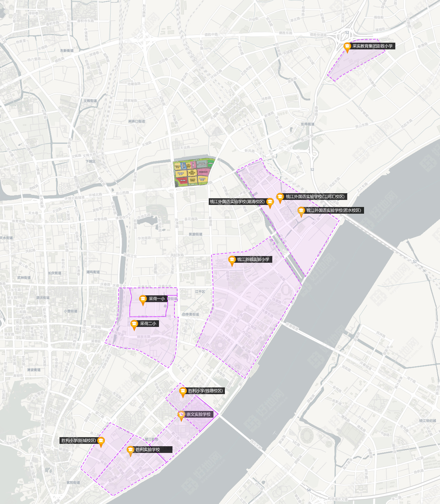Click the 胜利实验学校 school marker pin

point(130,450)
